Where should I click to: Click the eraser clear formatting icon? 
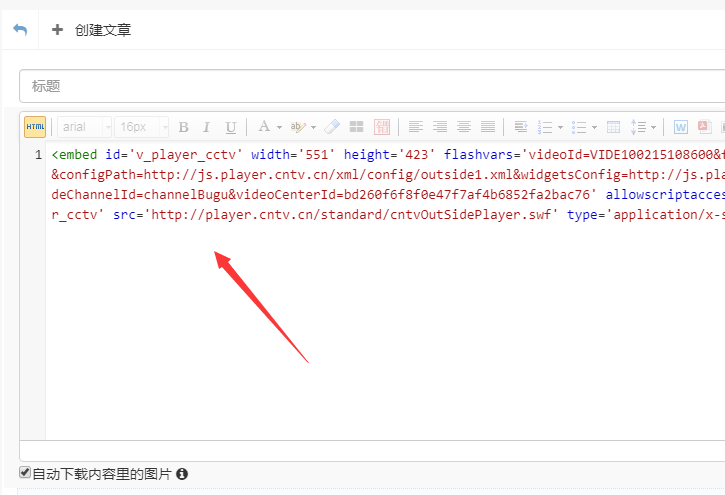pyautogui.click(x=332, y=127)
